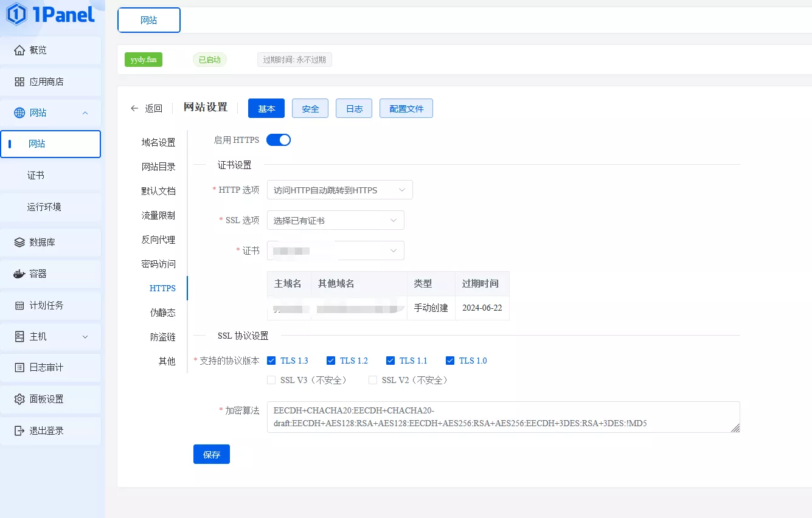Turn off the 启用 HTTPS switch

click(279, 140)
